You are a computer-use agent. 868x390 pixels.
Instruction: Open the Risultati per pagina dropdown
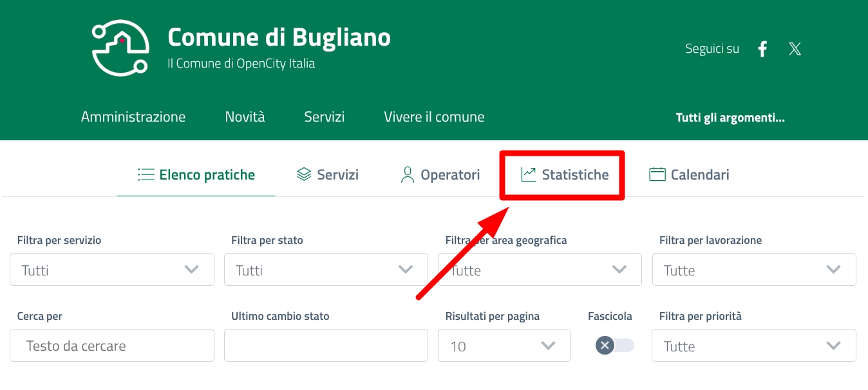click(x=504, y=346)
